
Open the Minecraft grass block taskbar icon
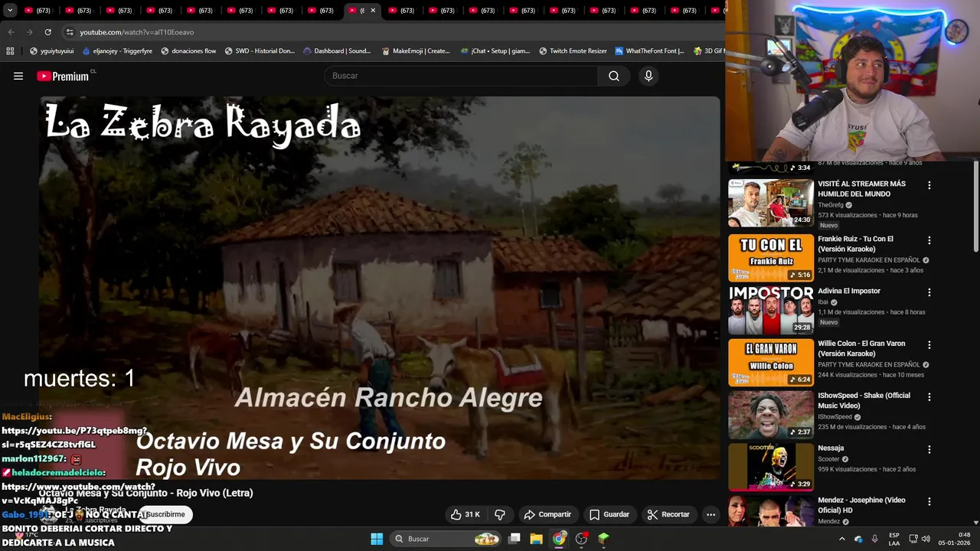[x=603, y=539]
